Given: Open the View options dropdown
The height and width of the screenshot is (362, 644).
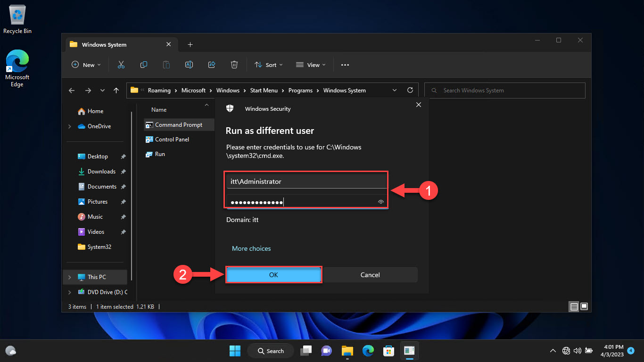Looking at the screenshot, I should point(310,65).
